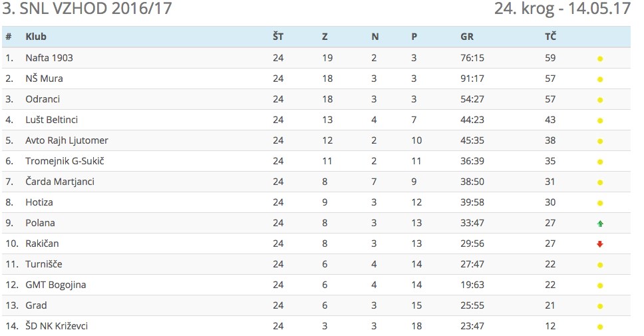This screenshot has height=336, width=644.
Task: Click the yellow dot in Hotiza row
Action: pyautogui.click(x=600, y=203)
